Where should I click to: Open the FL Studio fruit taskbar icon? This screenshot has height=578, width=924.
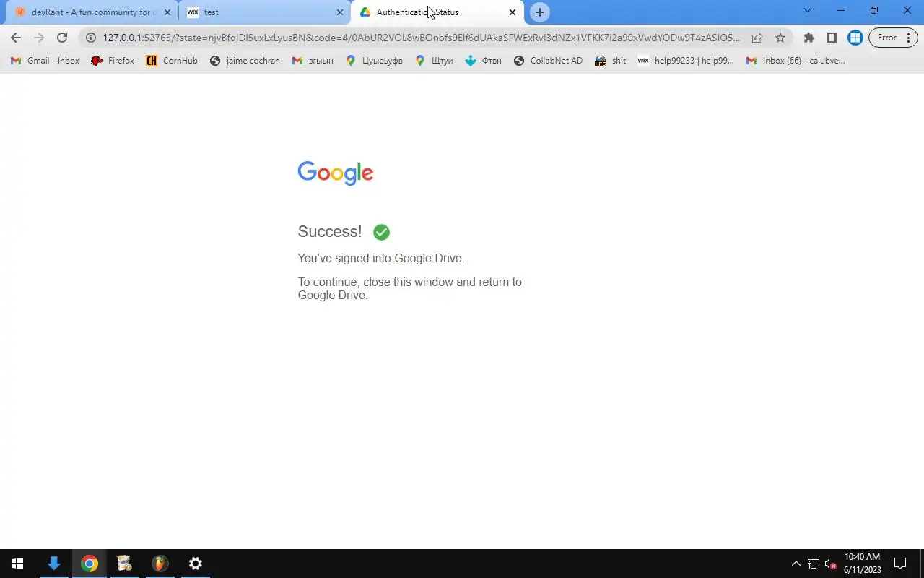[x=160, y=564]
